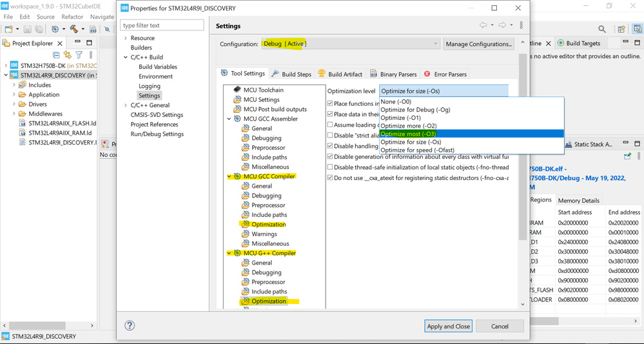This screenshot has width=644, height=344.
Task: Expand the C/C++ General category
Action: click(x=126, y=105)
